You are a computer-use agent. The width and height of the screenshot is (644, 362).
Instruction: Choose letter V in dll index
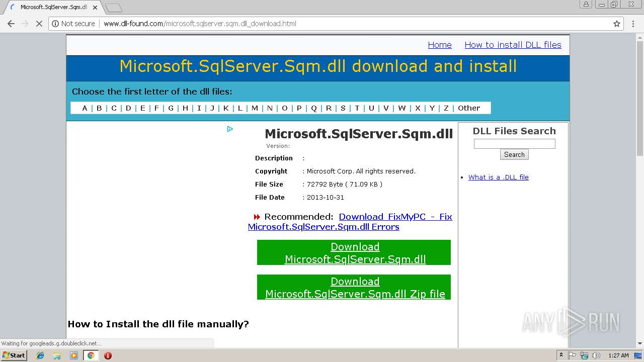point(386,108)
